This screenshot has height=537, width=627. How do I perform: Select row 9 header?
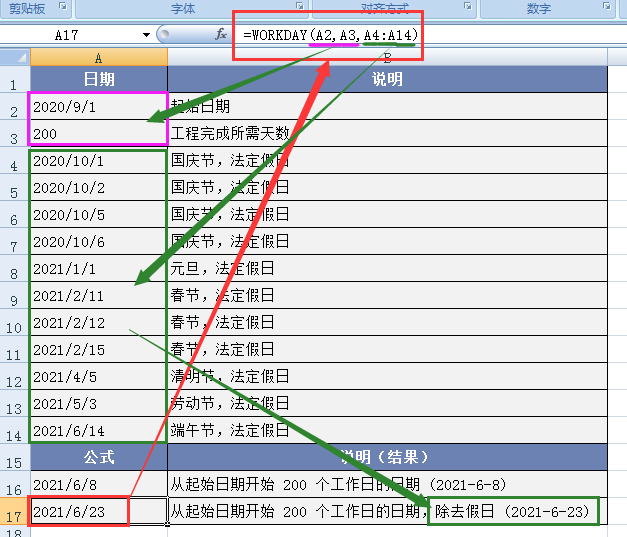tap(15, 295)
